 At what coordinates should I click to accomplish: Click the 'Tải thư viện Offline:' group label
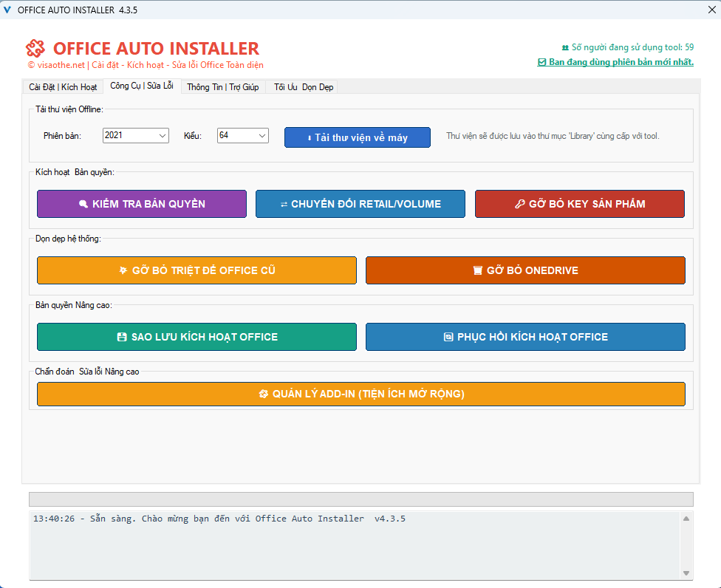69,109
